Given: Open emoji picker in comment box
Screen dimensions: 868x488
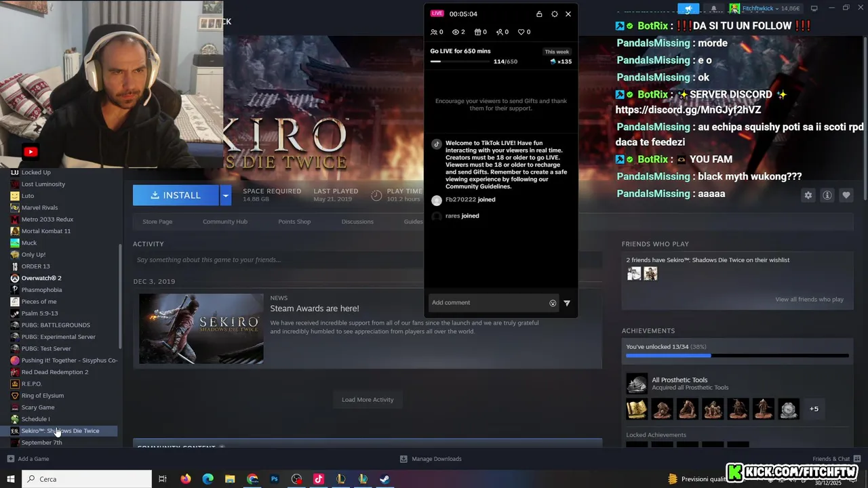Looking at the screenshot, I should [x=553, y=303].
